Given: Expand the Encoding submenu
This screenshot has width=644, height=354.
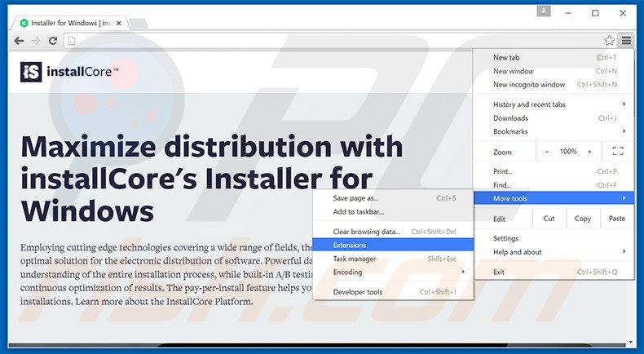Looking at the screenshot, I should coord(393,272).
